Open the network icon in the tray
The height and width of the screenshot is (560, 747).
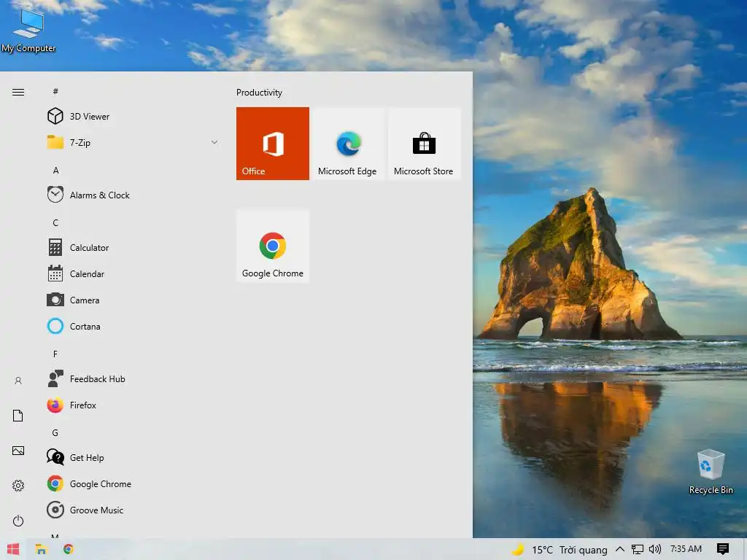click(x=638, y=550)
